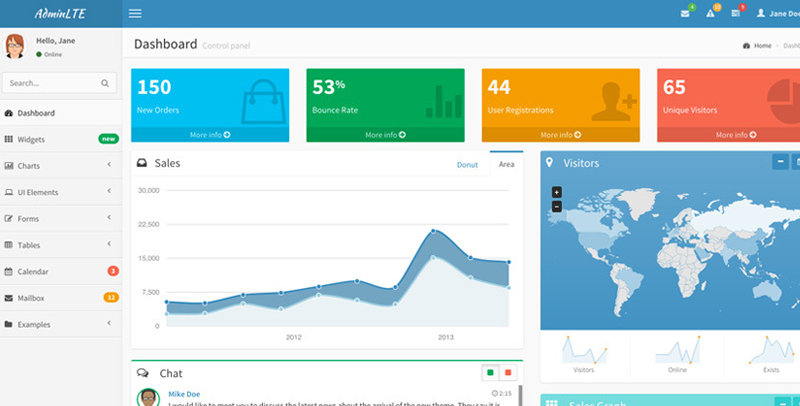Click the pie chart icon on Unique Visitors
The height and width of the screenshot is (406, 800).
click(x=784, y=102)
